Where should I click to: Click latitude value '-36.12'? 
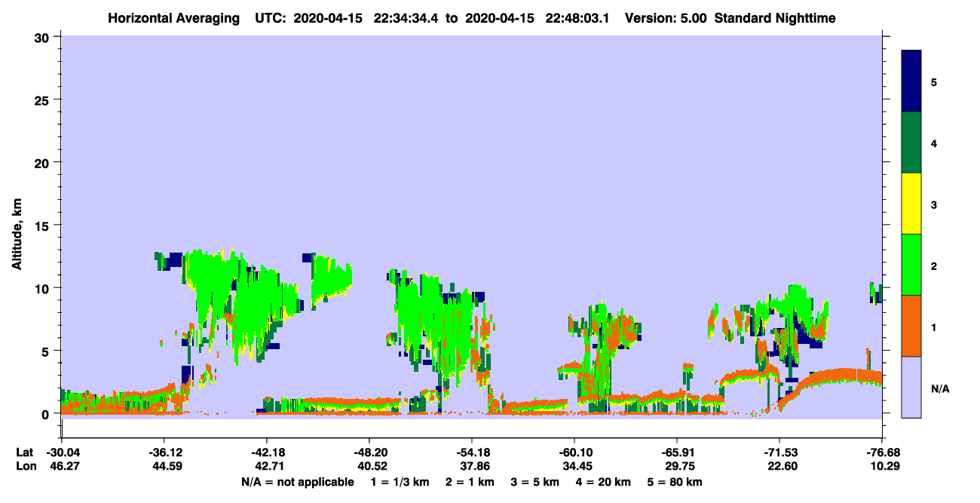[x=164, y=452]
